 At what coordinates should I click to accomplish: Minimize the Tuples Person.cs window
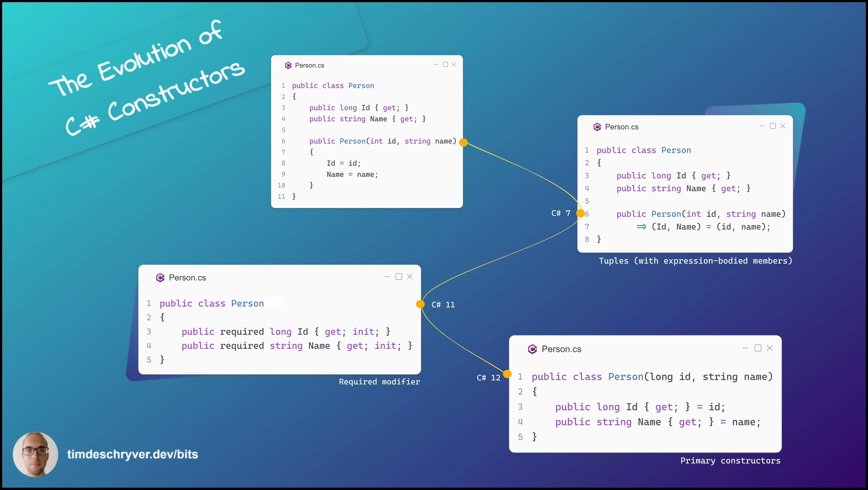(x=762, y=126)
